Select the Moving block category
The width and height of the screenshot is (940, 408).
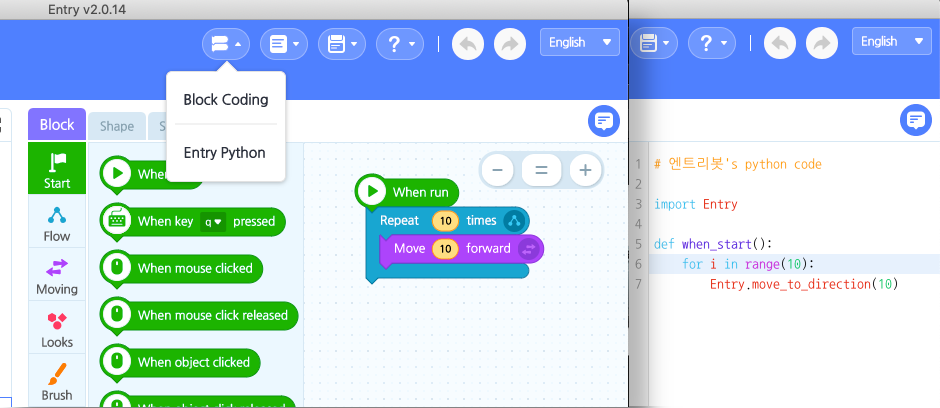click(x=57, y=275)
